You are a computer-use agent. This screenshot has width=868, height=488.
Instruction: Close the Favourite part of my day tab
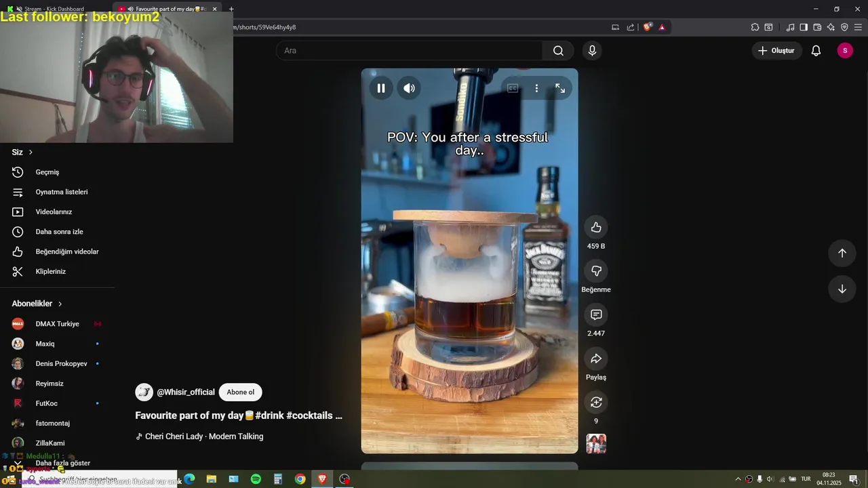(x=215, y=9)
